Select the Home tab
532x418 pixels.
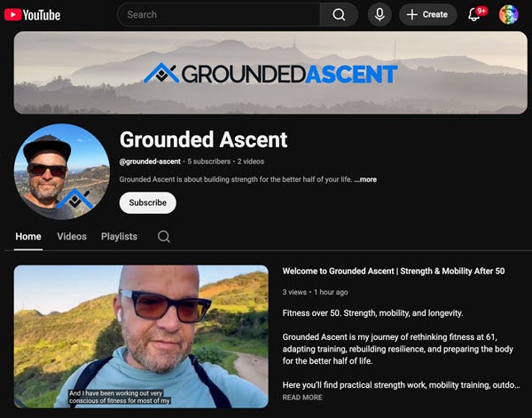[x=28, y=236]
